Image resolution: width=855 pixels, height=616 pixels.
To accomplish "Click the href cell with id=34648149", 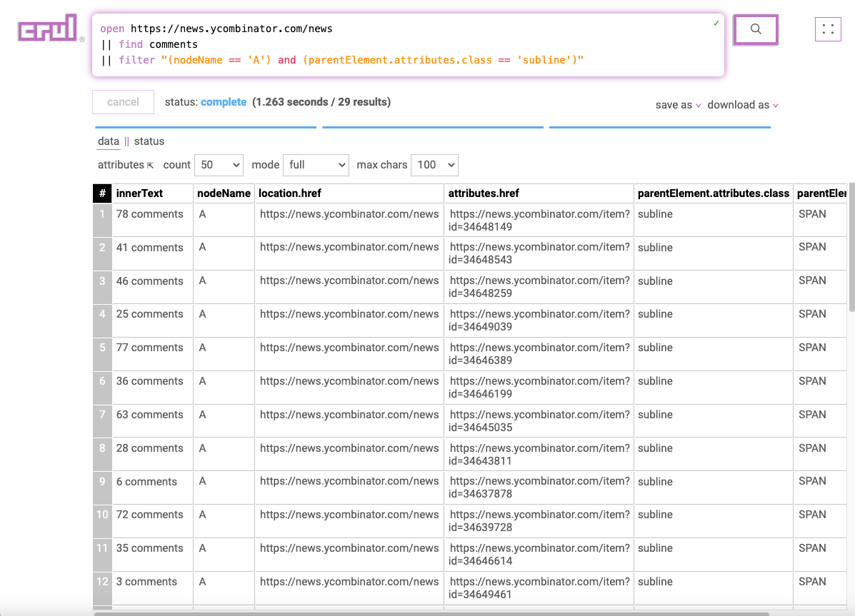I will point(539,221).
